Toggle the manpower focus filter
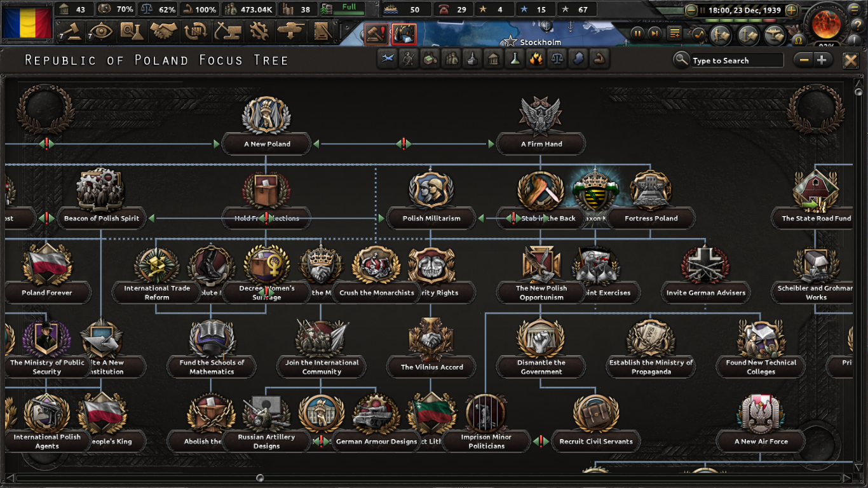 (452, 59)
